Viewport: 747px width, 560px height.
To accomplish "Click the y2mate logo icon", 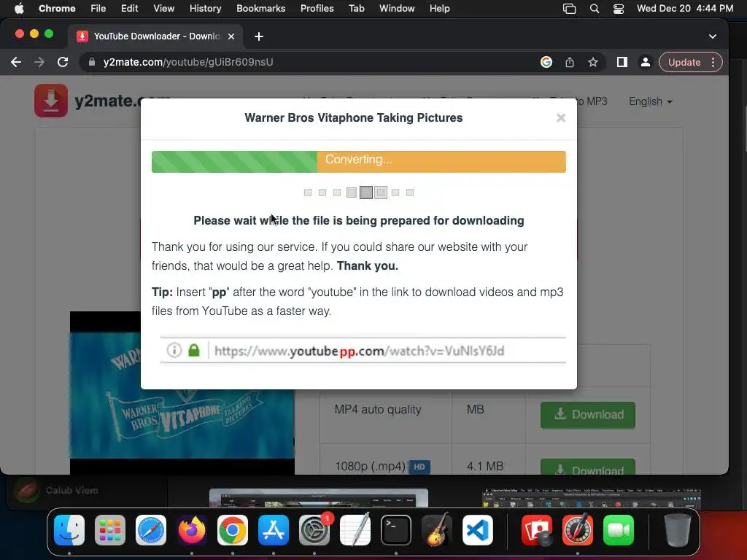I will [x=51, y=101].
